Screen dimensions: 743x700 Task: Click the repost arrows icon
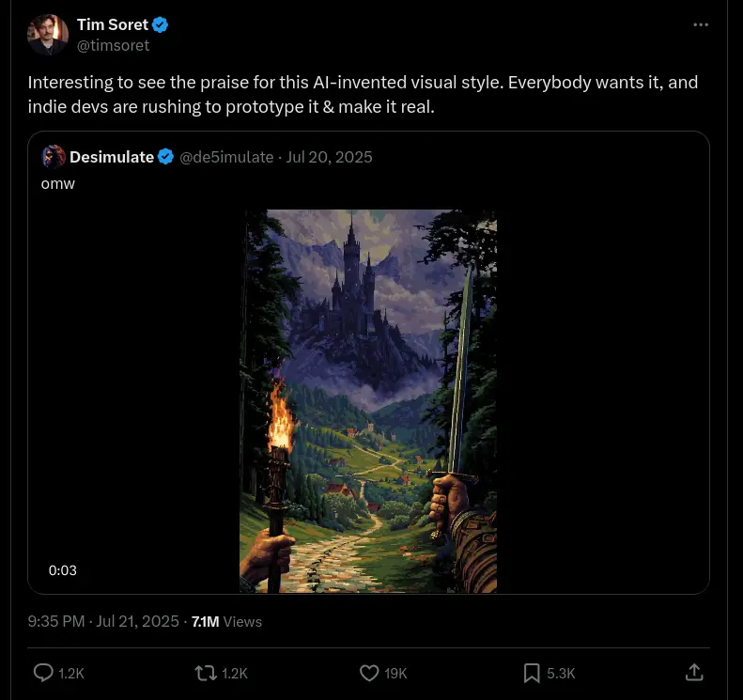click(x=205, y=673)
